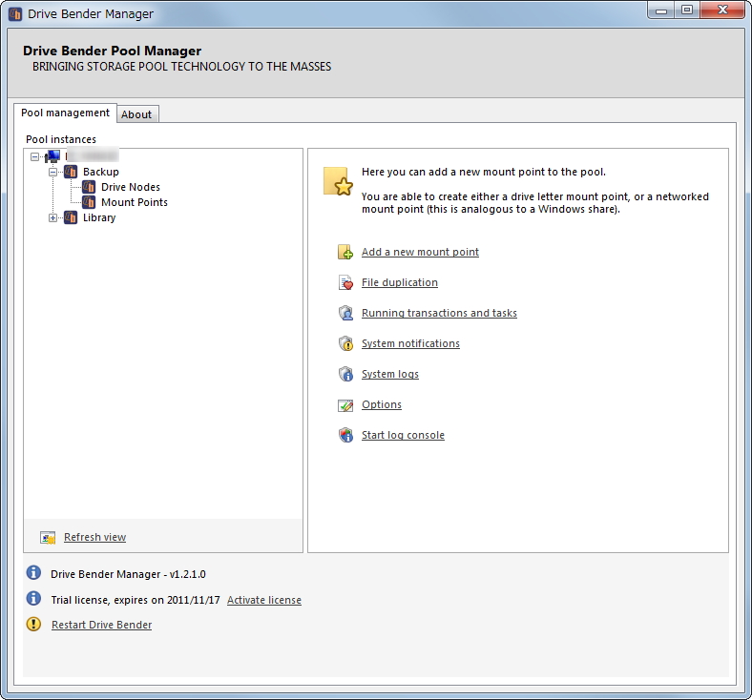Select the blurred computer name root item
Screen dimensions: 752x700
(92, 155)
